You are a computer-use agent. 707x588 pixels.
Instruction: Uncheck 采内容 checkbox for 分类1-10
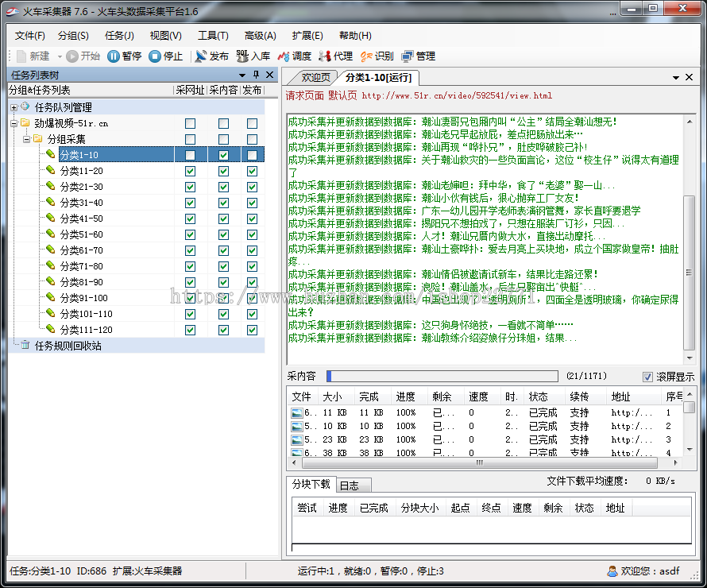click(223, 155)
